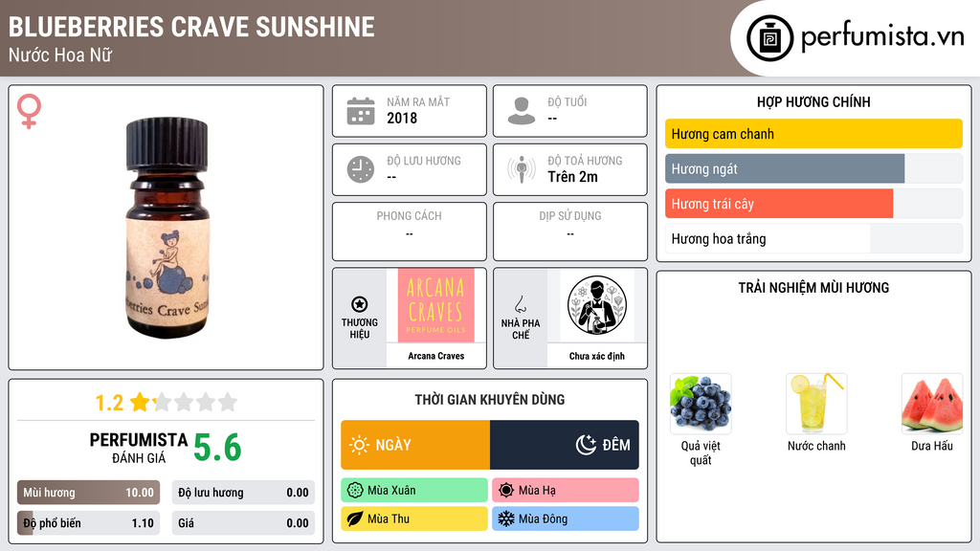This screenshot has height=551, width=980.
Task: Click the clock icon for Độ lưu hương
Action: (x=361, y=169)
